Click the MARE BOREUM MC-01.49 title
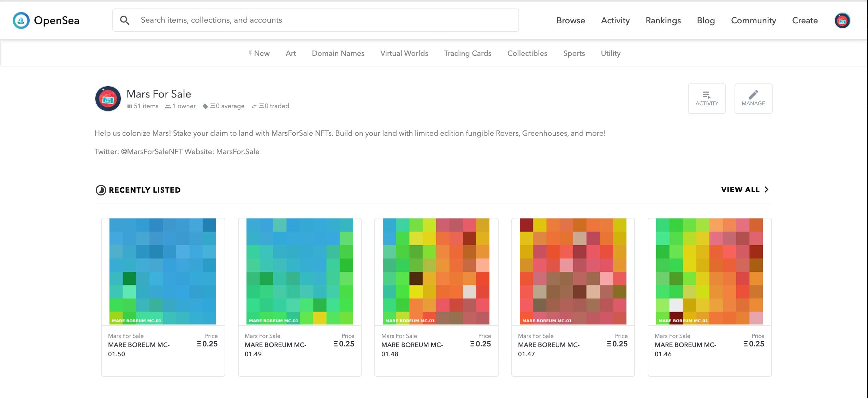The width and height of the screenshot is (868, 398). click(275, 349)
